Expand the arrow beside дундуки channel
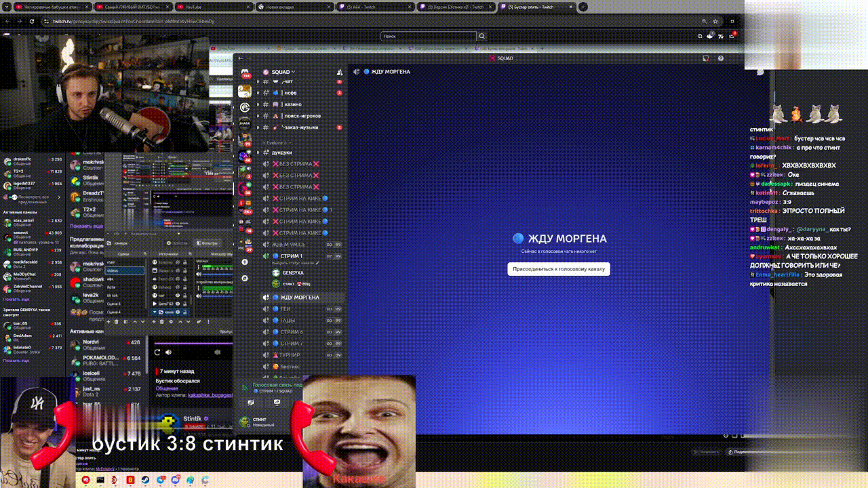The image size is (868, 488). (x=258, y=152)
